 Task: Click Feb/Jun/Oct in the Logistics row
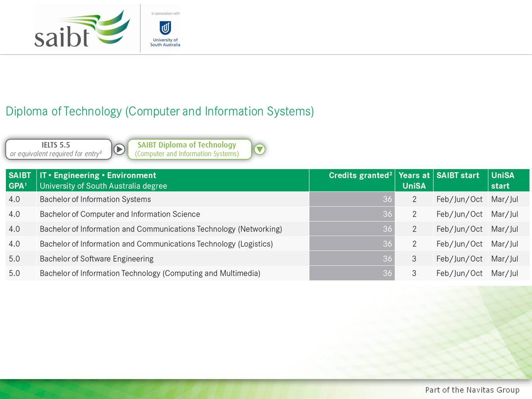(x=460, y=244)
